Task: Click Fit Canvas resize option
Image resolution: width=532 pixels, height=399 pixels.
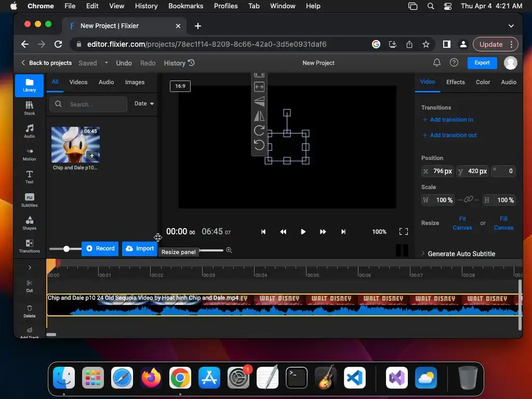Action: click(462, 223)
